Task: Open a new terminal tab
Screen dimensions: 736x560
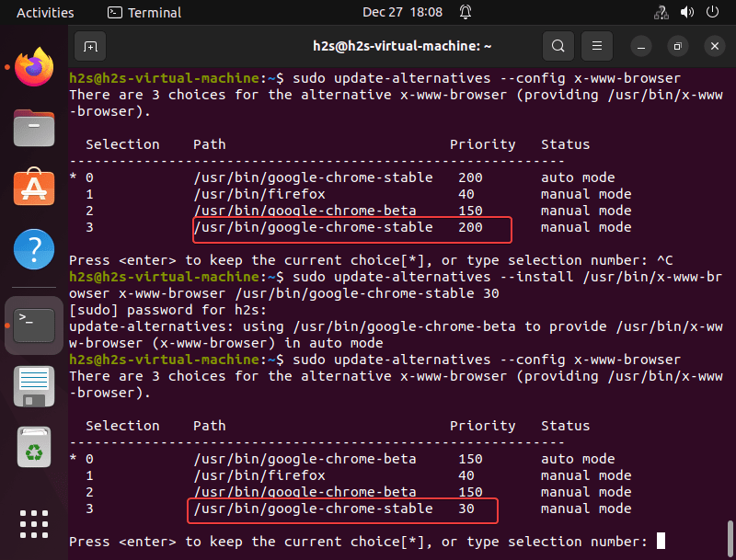Action: 90,46
